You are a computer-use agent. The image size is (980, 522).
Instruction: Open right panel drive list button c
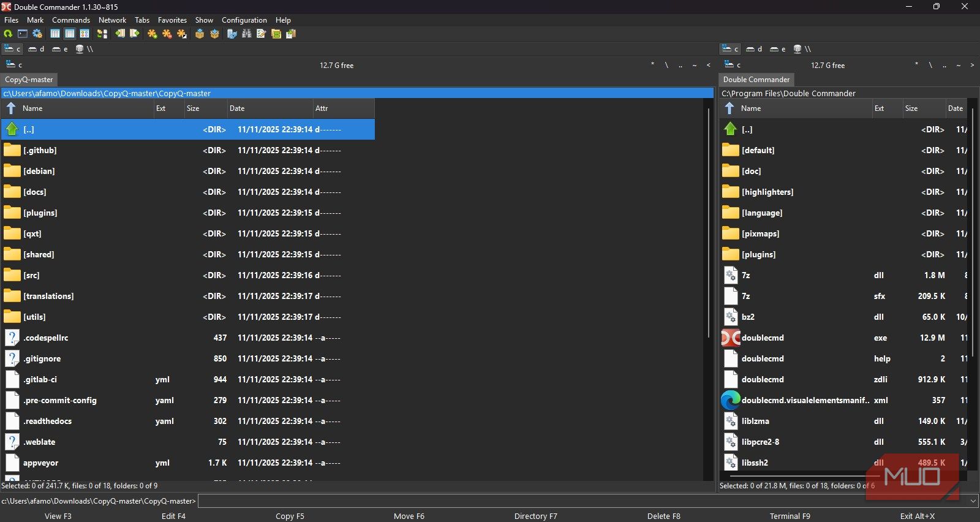pyautogui.click(x=732, y=64)
